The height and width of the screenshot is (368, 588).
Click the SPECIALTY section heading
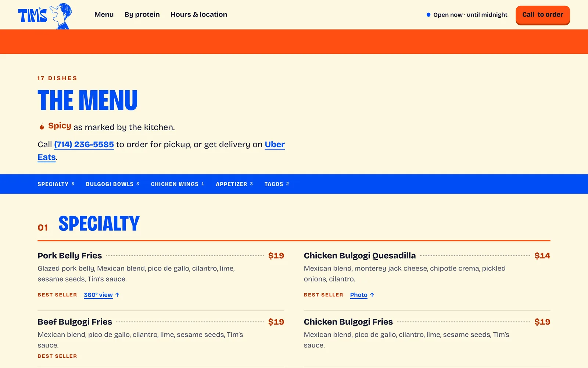pos(99,223)
